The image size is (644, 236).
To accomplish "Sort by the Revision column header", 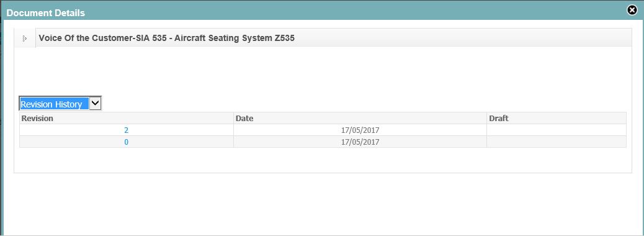I will (37, 119).
